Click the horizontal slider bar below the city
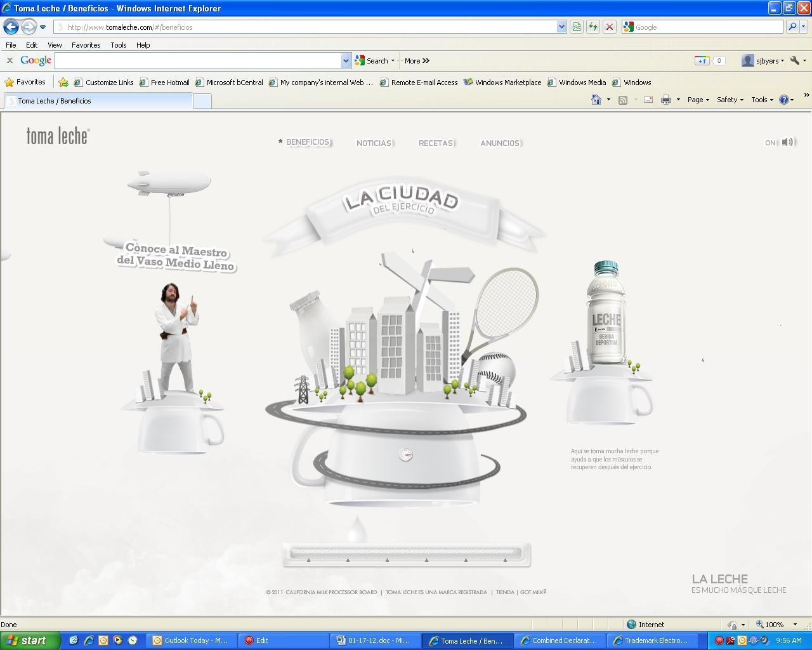Image resolution: width=812 pixels, height=650 pixels. [406, 555]
